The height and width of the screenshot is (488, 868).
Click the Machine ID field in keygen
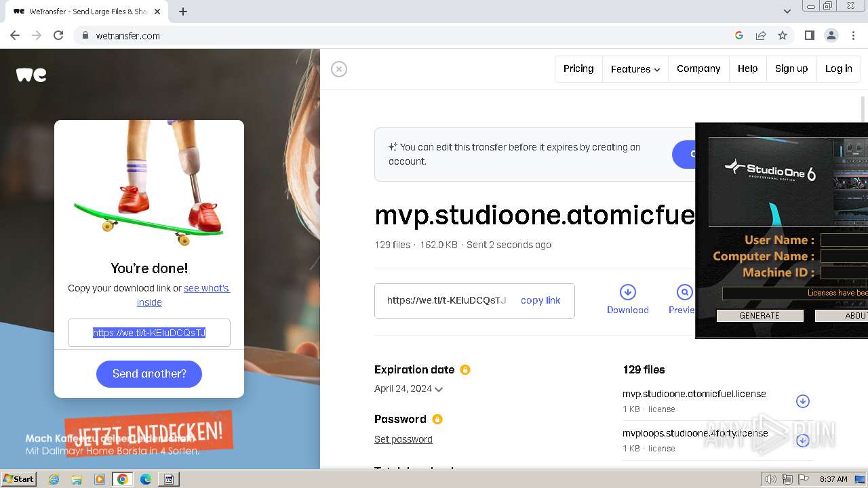coord(844,272)
